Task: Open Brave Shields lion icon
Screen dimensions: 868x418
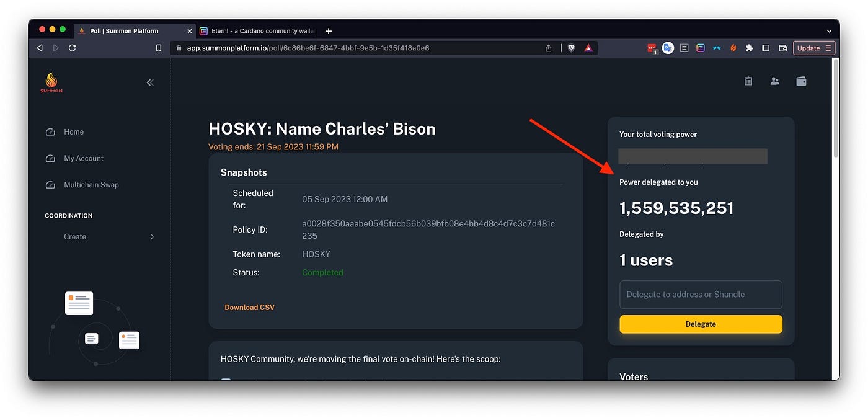Action: tap(572, 48)
